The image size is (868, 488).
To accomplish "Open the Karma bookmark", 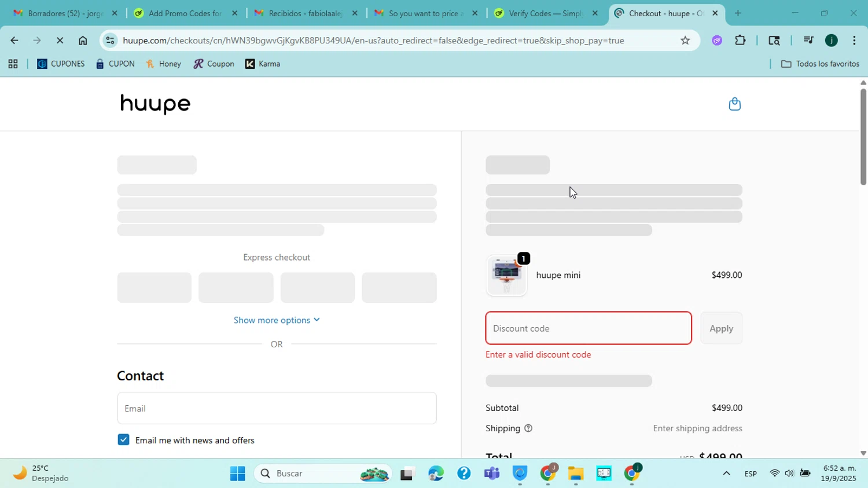I will pos(263,64).
